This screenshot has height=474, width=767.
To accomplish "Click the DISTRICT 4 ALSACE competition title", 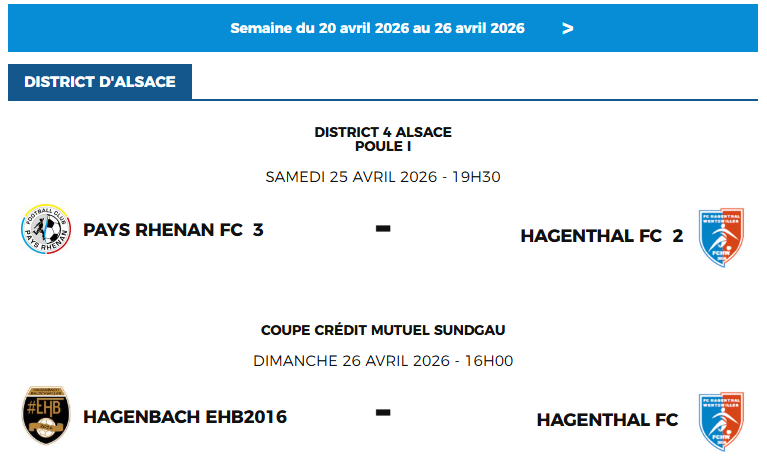I will click(x=383, y=132).
